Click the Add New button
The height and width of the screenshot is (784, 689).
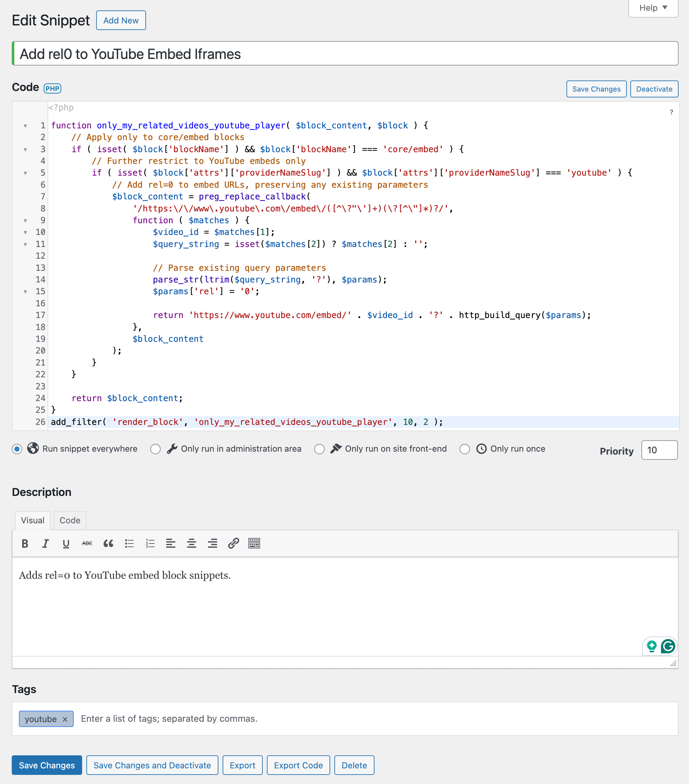(121, 20)
